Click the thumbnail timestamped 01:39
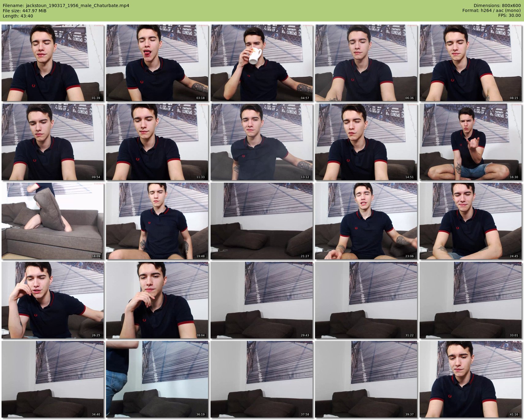Viewport: 524px width, 420px height. point(52,63)
